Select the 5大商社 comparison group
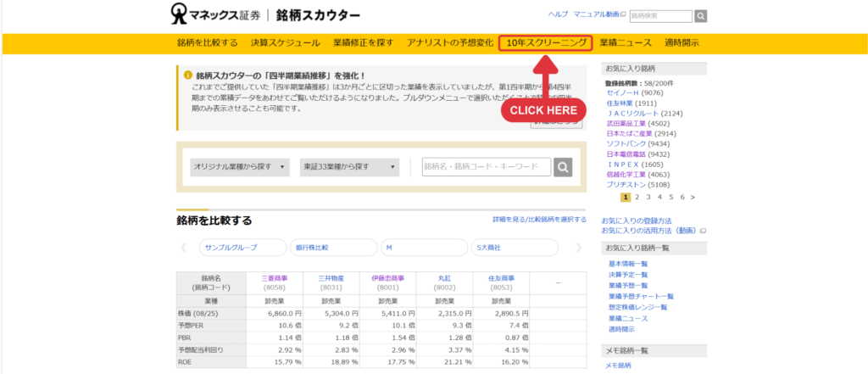This screenshot has width=868, height=374. [x=515, y=248]
